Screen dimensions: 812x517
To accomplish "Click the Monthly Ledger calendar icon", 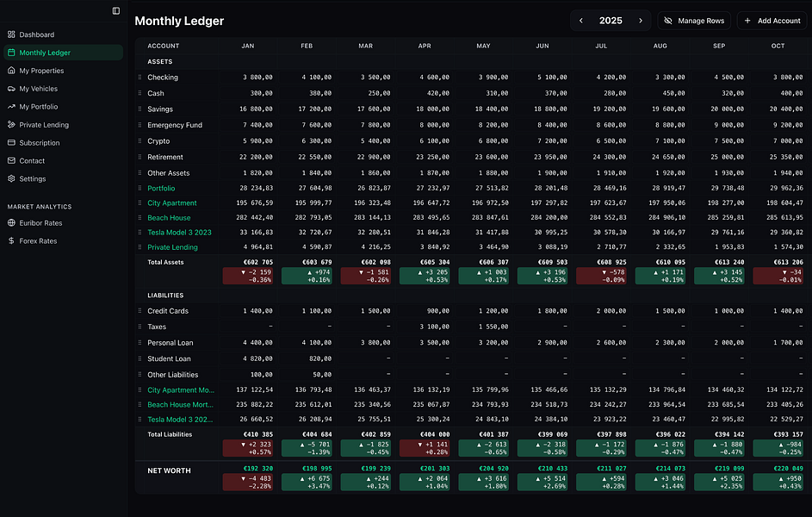I will coord(11,53).
